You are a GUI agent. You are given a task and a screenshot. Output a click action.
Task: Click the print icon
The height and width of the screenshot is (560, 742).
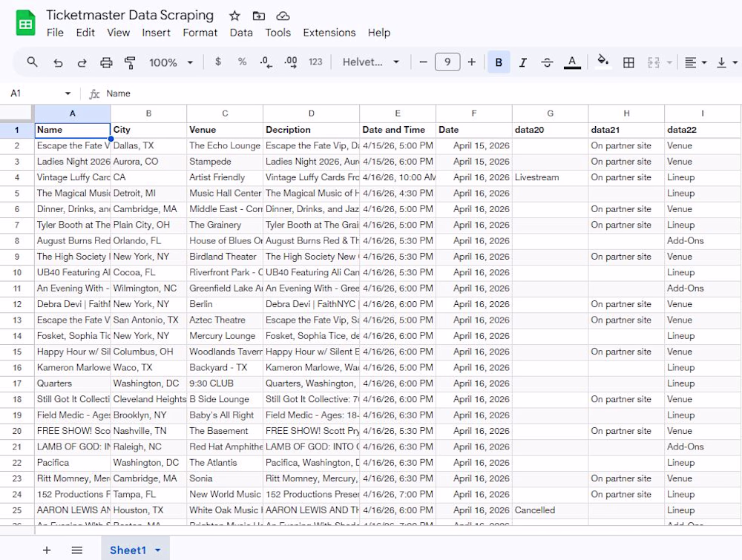click(x=106, y=62)
